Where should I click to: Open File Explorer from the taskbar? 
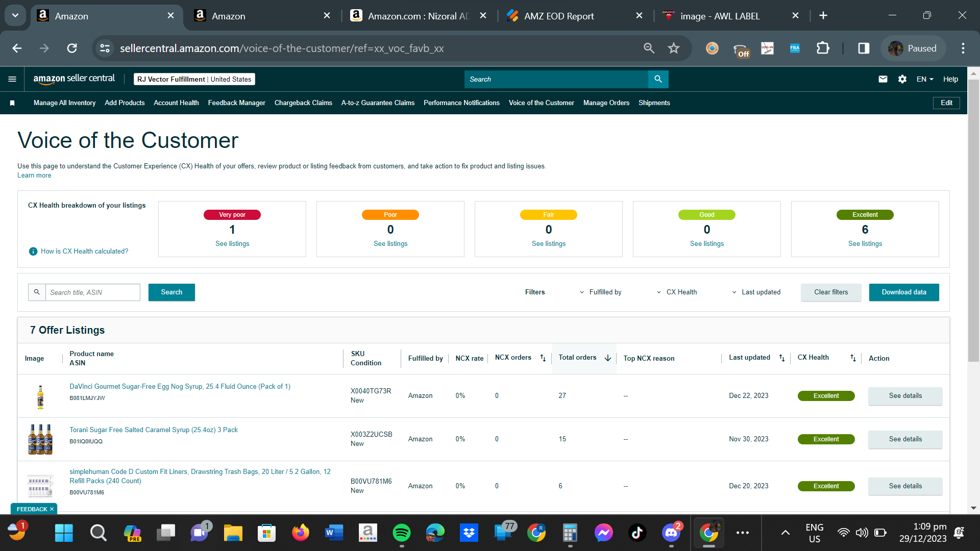tap(233, 533)
